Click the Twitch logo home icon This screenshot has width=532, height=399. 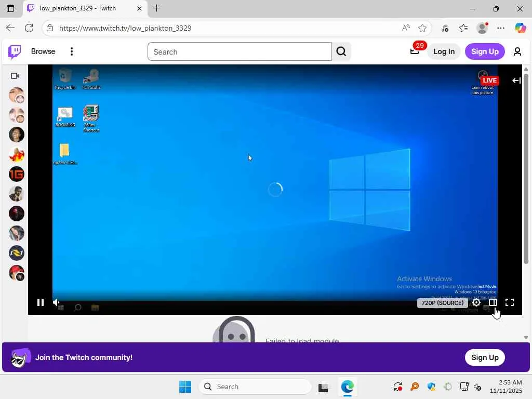[14, 51]
